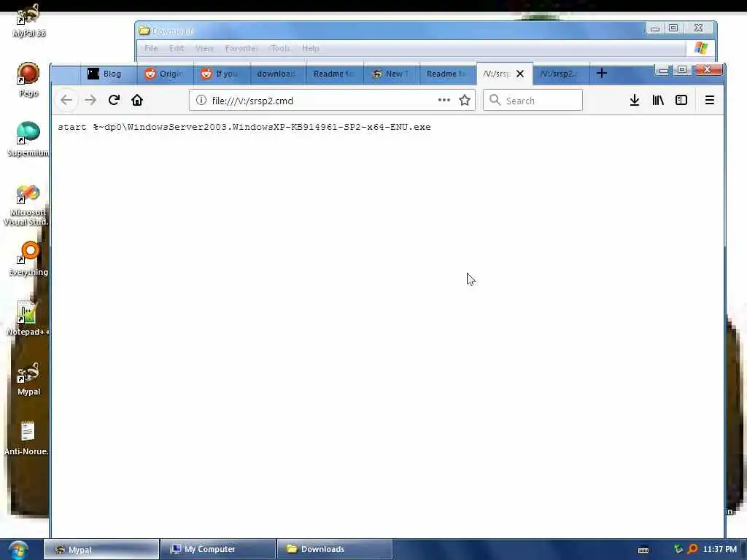Screen dimensions: 747x560
Task: Click keyboard icon in system tray
Action: point(643,550)
